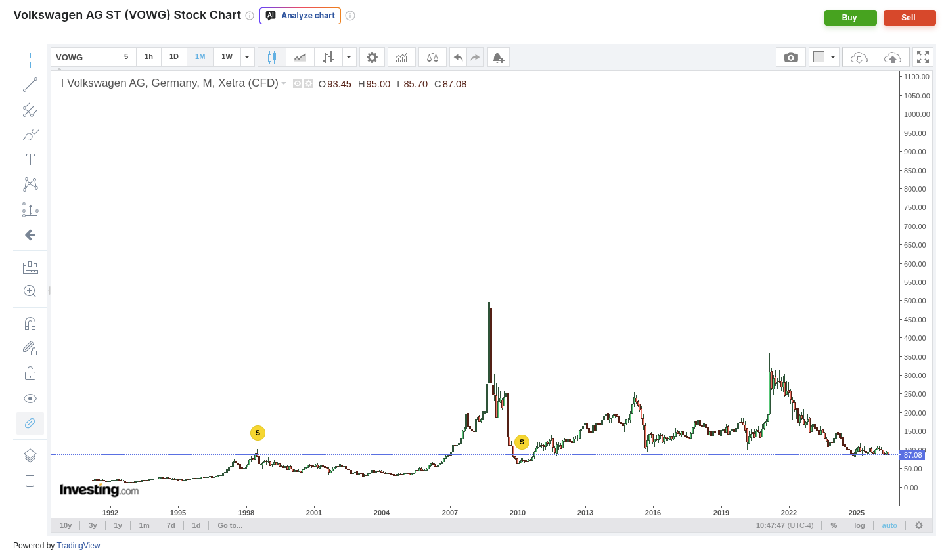Click the red Sell button

(910, 18)
